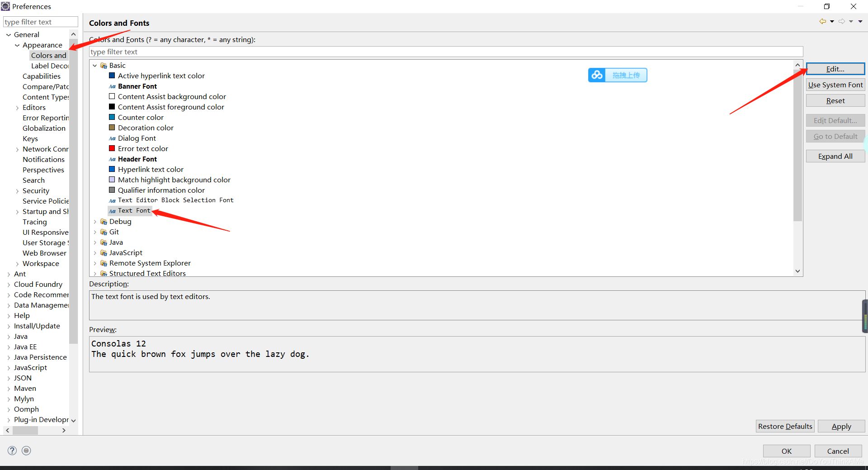
Task: Click the Dialog Font Aa icon
Action: pyautogui.click(x=112, y=138)
